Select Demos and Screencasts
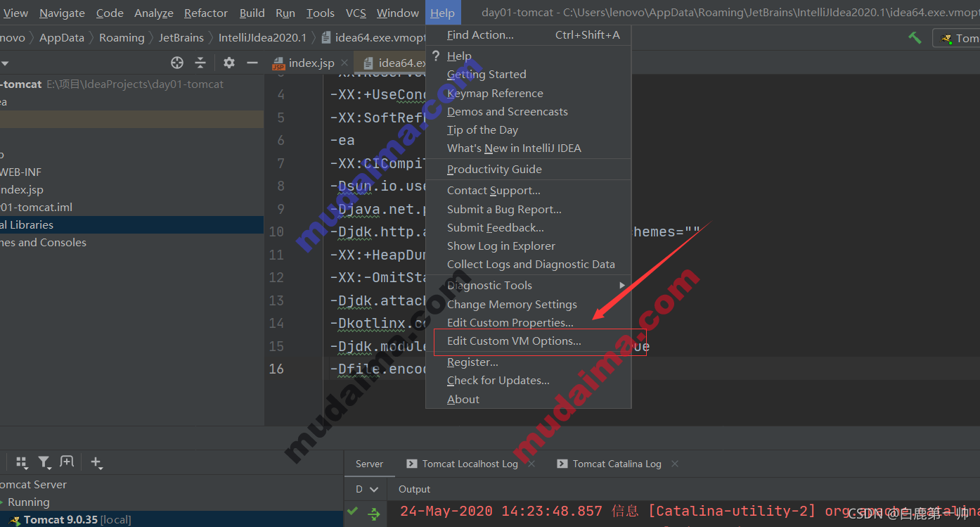 click(x=529, y=111)
